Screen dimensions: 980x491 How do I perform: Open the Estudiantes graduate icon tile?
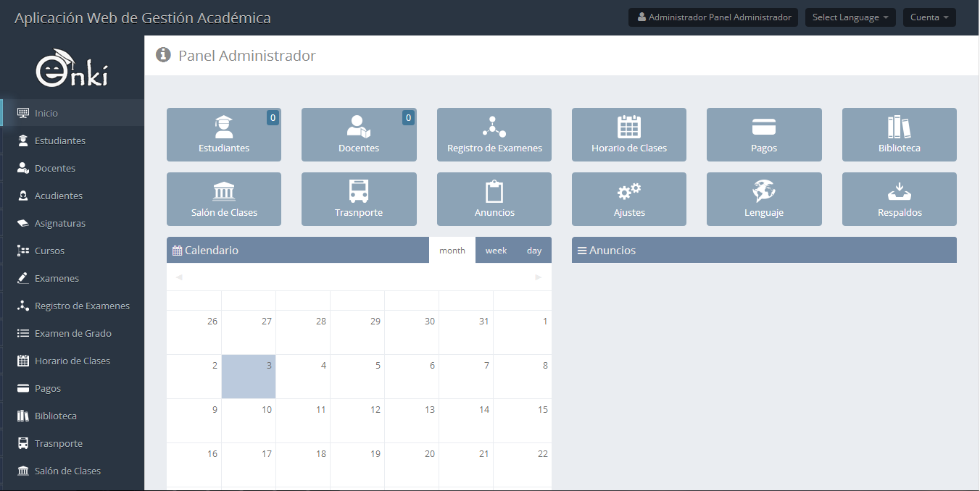pyautogui.click(x=224, y=135)
